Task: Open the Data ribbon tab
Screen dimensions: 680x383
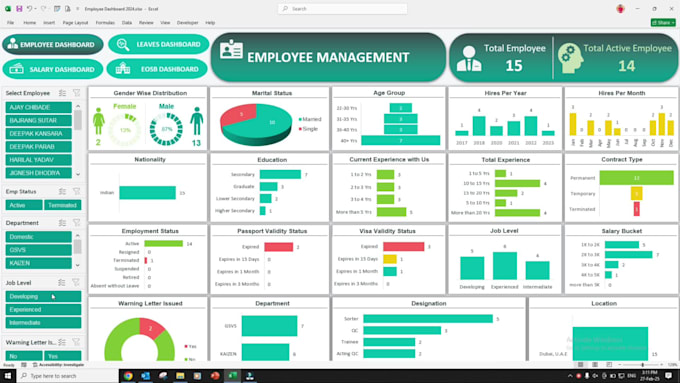Action: (127, 23)
